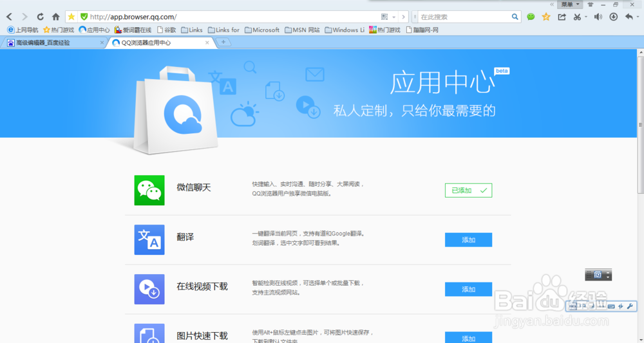The height and width of the screenshot is (343, 644).
Task: Click colorful 热门游戏 bookmark icon
Action: coord(373,30)
